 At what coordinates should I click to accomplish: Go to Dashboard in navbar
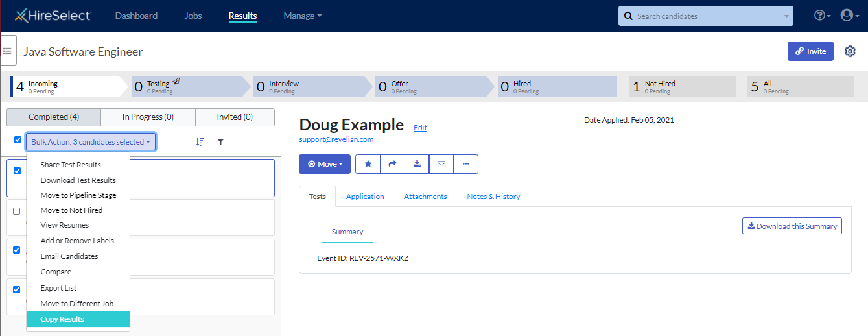tap(136, 16)
